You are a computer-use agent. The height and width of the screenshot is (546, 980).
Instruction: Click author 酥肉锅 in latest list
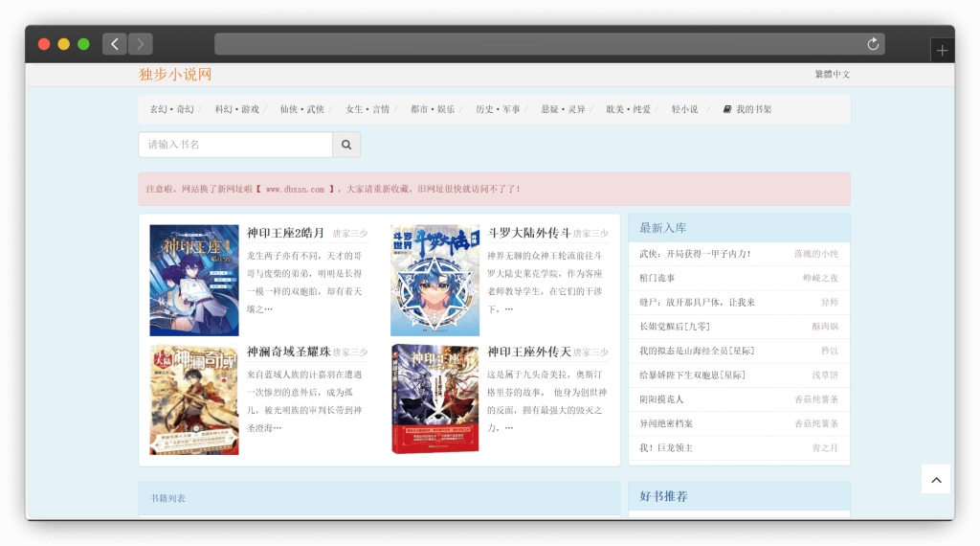pyautogui.click(x=825, y=327)
